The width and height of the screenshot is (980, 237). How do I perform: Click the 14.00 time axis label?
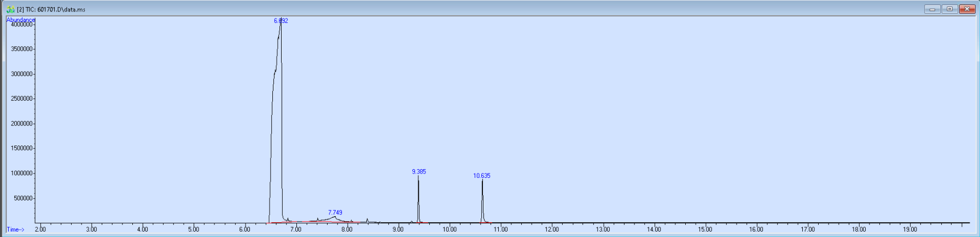(x=654, y=229)
